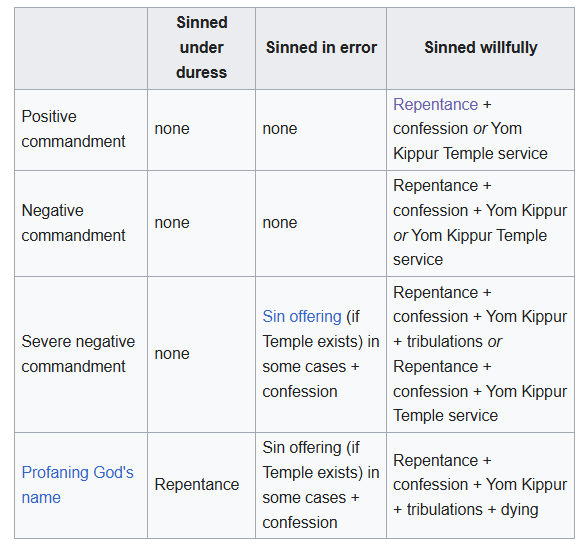Screen dimensions: 588x547
Task: Click Negative commandment willful sin cell
Action: [x=480, y=223]
